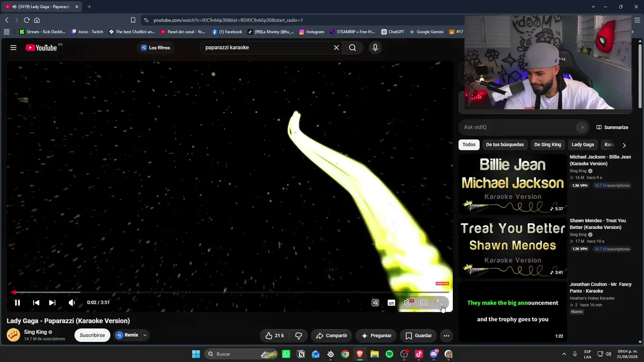Submit the Ask vidIQ arrow button

(582, 127)
